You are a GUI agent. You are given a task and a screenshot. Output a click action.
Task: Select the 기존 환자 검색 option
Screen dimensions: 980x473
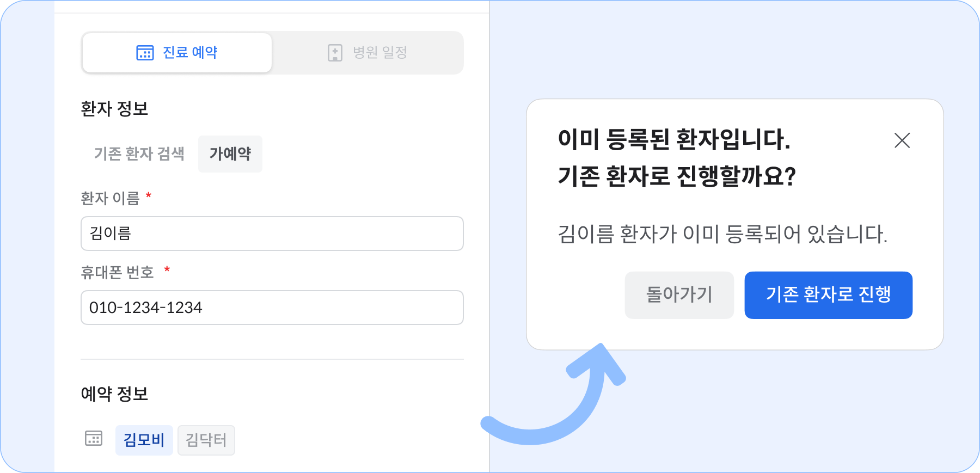click(139, 154)
